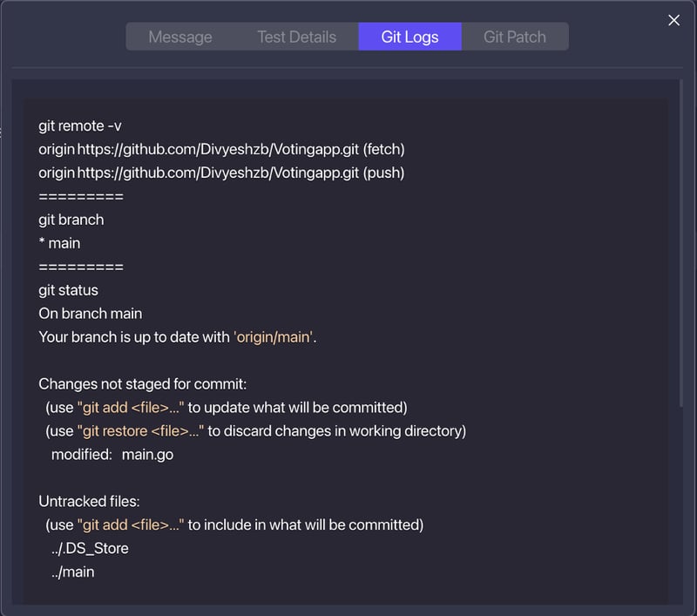The width and height of the screenshot is (697, 616).
Task: Click the 'On branch main' line
Action: tap(91, 314)
